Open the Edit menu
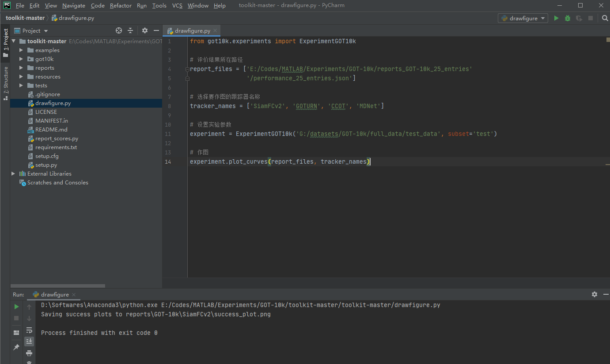This screenshot has width=610, height=364. pos(34,5)
